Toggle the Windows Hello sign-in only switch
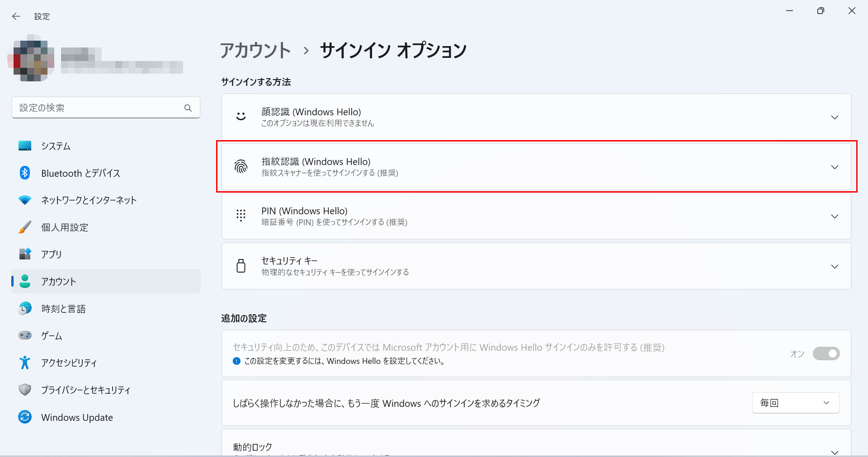Screen dimensions: 868x457 coord(826,353)
